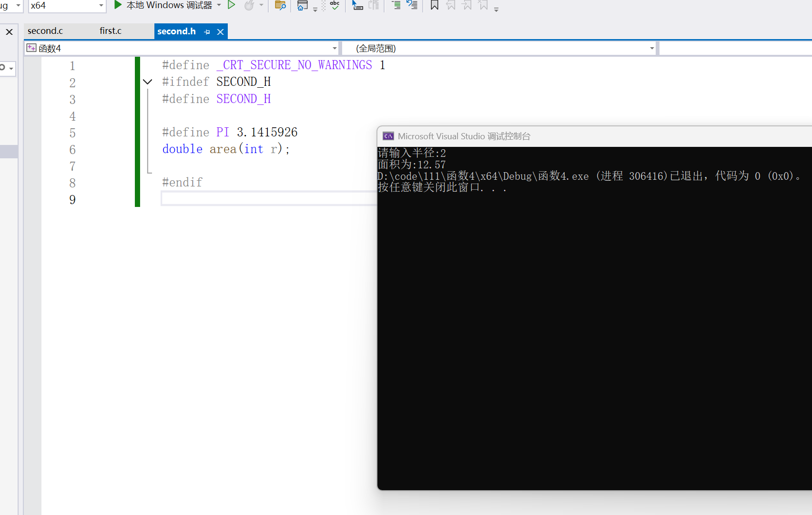The image size is (812, 515).
Task: Open the (全局范围) scope dropdown
Action: pos(499,48)
